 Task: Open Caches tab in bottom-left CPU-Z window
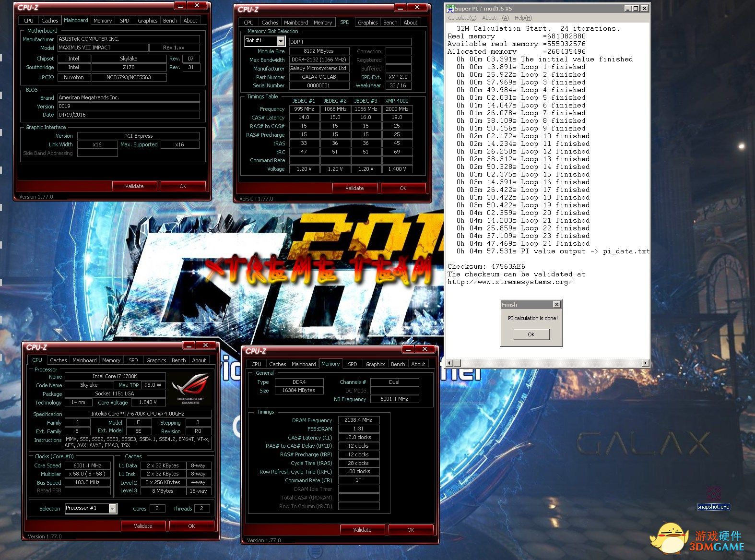pos(59,360)
